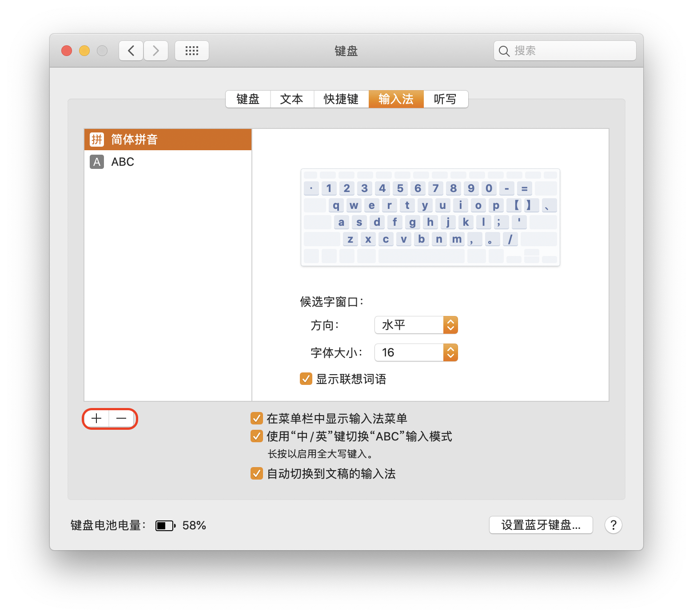Go forward with the right chevron button

coord(156,51)
